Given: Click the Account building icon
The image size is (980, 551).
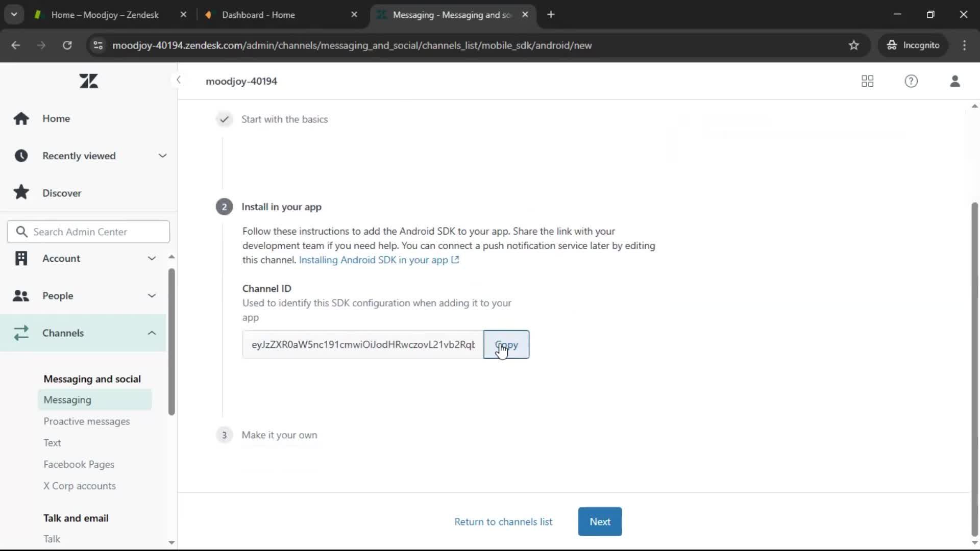Looking at the screenshot, I should click(21, 258).
